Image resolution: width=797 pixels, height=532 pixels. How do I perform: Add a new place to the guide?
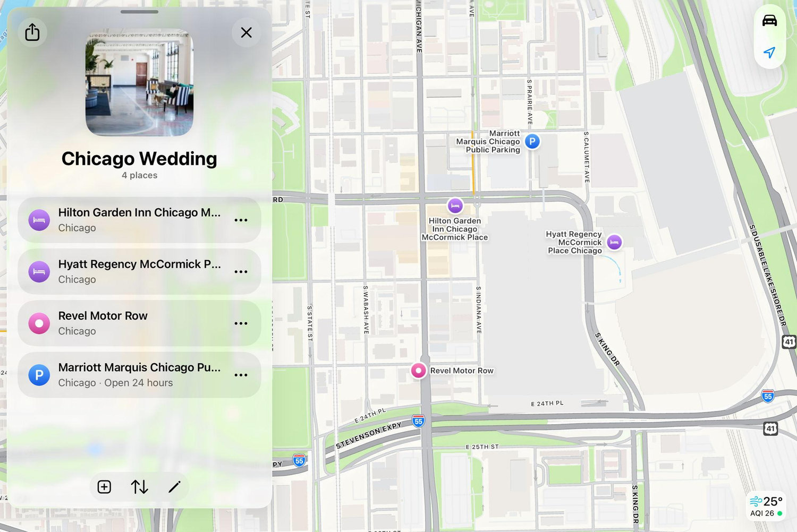pos(104,487)
